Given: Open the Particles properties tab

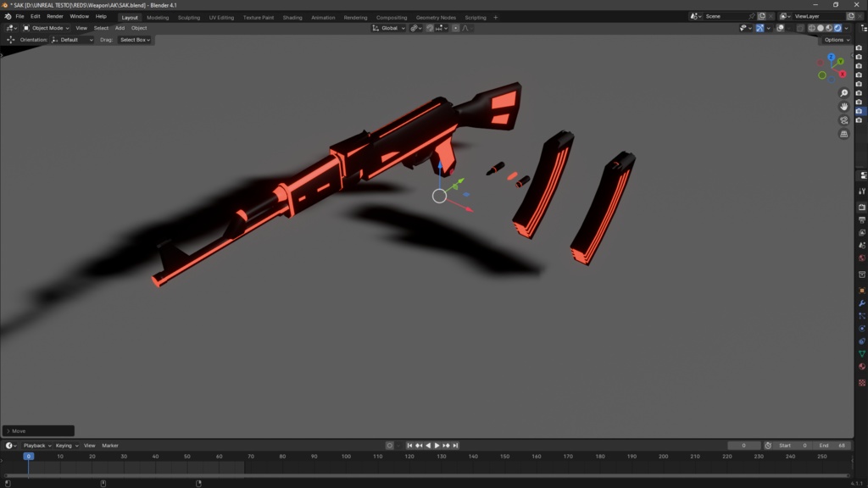Looking at the screenshot, I should [862, 316].
